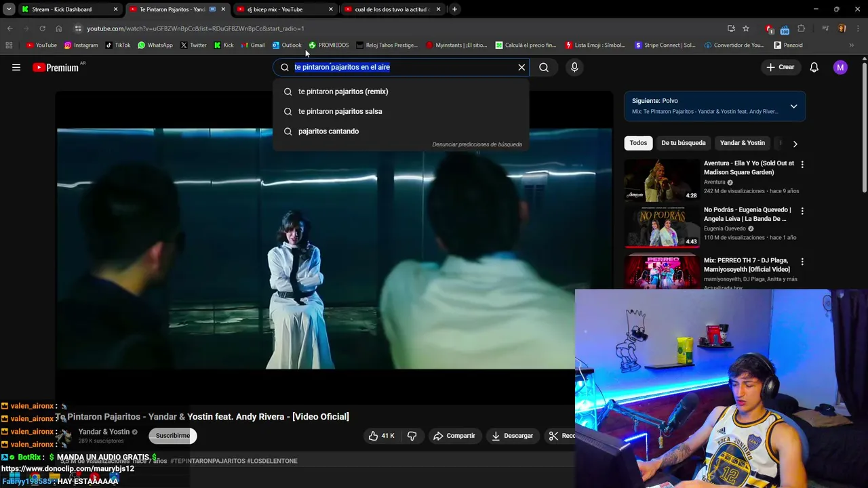Select the Todos filter chip
The width and height of the screenshot is (868, 488).
pos(638,143)
